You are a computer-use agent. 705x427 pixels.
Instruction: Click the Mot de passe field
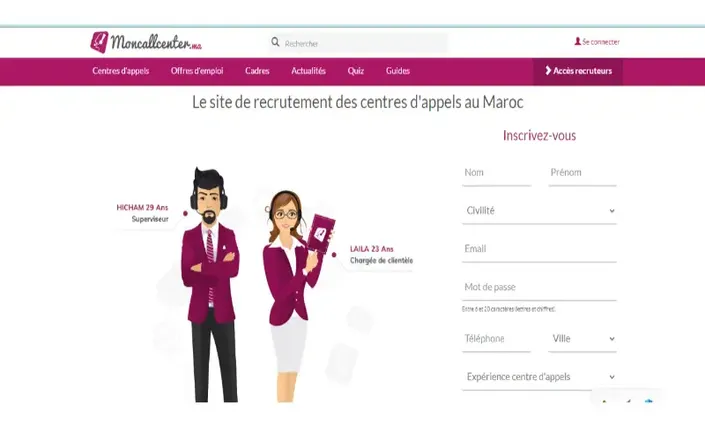(x=539, y=288)
